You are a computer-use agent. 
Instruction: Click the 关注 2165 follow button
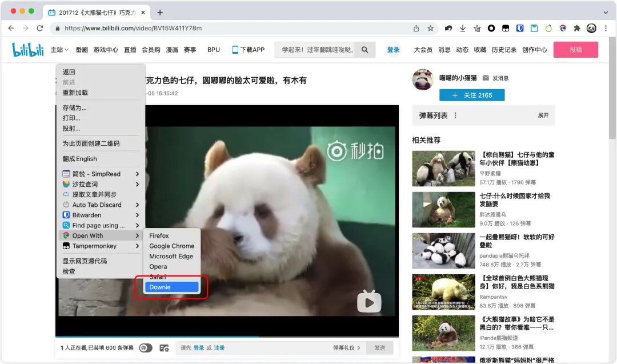(x=472, y=95)
